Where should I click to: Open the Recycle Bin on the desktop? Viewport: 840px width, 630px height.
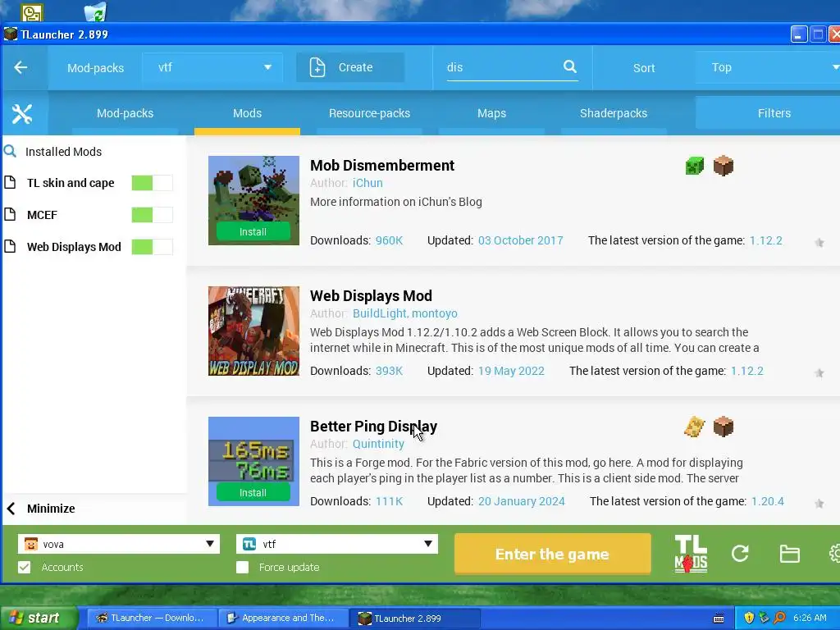pyautogui.click(x=95, y=11)
